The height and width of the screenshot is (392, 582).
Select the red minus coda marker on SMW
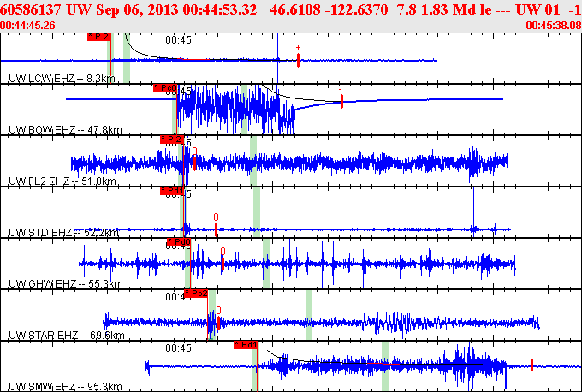point(532,361)
